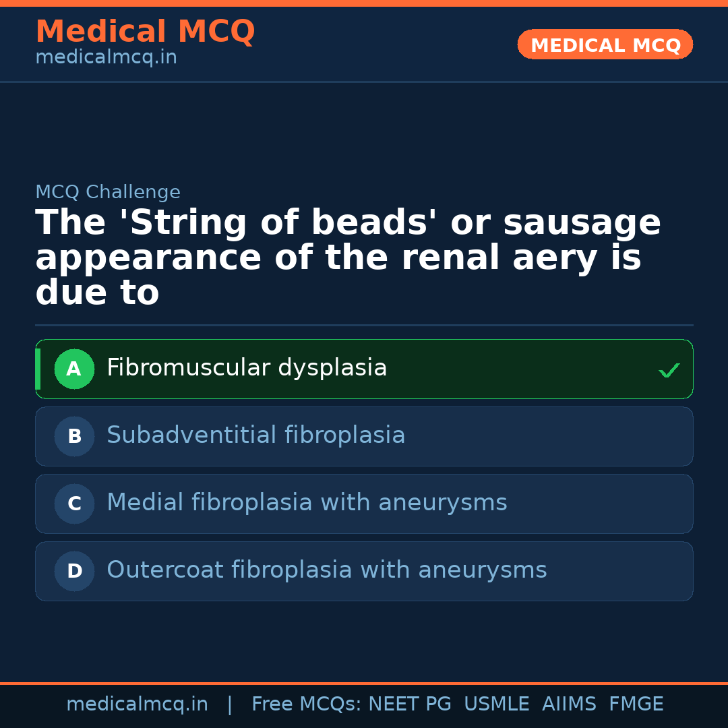Screen dimensions: 728x728
Task: Click the Free MCQs text in the footer
Action: (x=306, y=704)
